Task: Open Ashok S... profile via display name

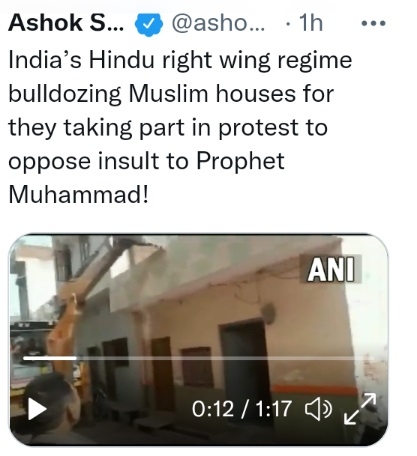Action: (66, 23)
